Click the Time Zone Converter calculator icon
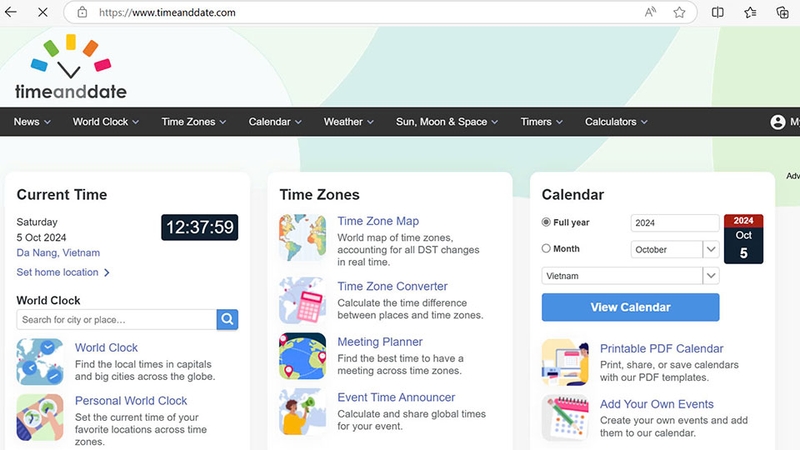Image resolution: width=800 pixels, height=450 pixels. pyautogui.click(x=303, y=300)
